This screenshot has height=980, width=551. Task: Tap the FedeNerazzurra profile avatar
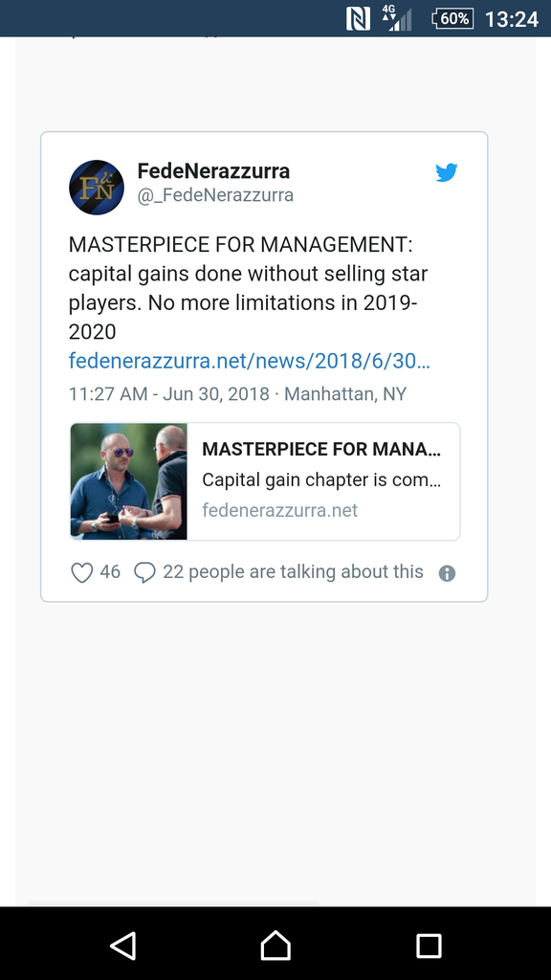click(x=97, y=188)
